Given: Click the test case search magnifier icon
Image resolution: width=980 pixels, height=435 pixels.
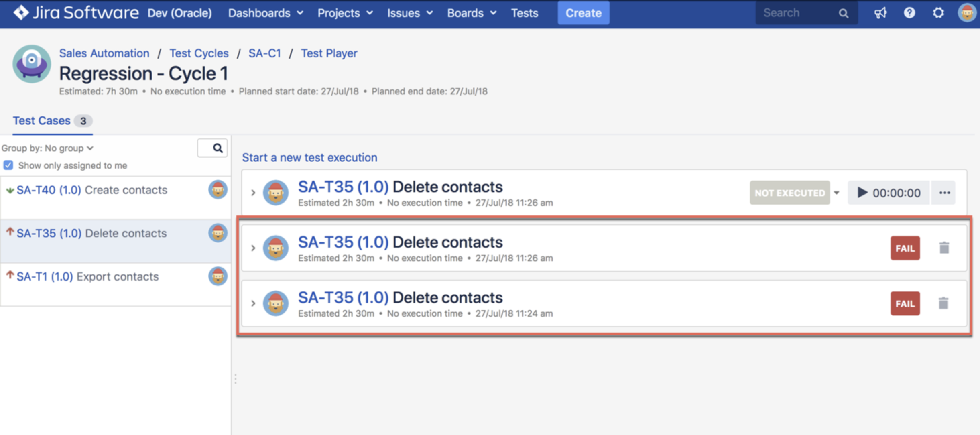Looking at the screenshot, I should click(217, 148).
